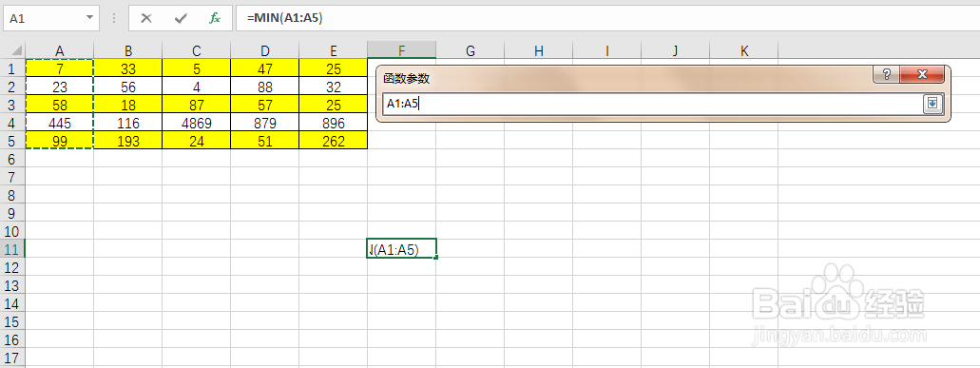
Task: Click cell B3 containing 18
Action: click(128, 105)
